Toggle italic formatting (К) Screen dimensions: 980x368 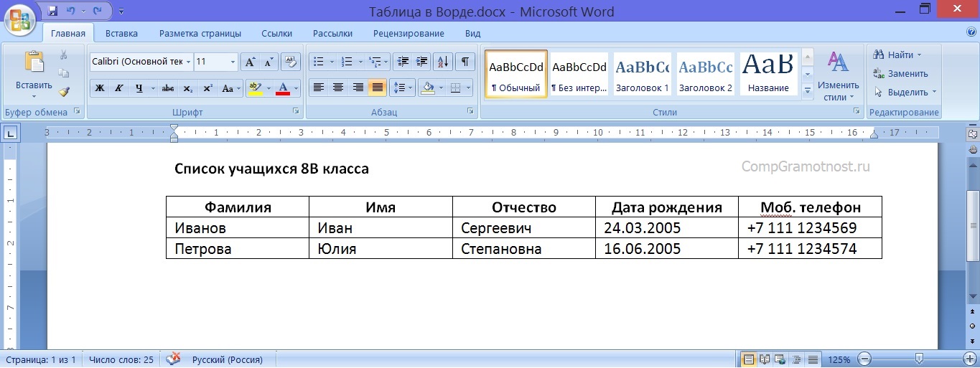click(x=118, y=88)
